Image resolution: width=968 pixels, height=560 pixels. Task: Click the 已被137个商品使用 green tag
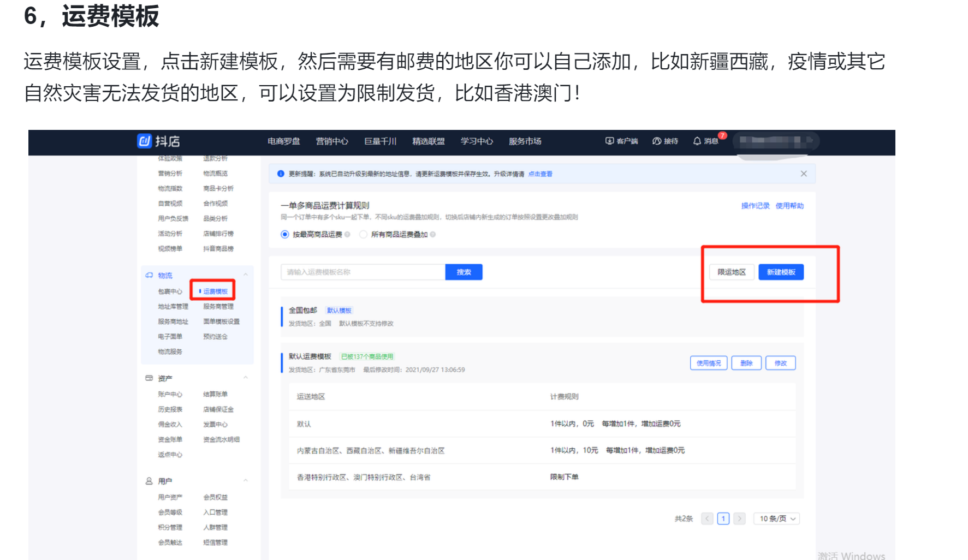[x=367, y=357]
